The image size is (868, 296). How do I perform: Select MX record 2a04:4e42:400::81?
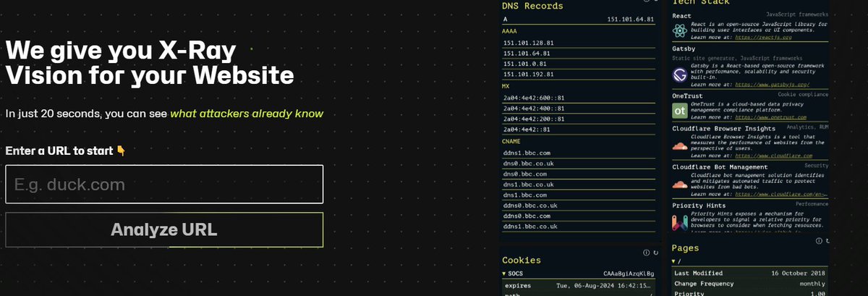[579, 108]
